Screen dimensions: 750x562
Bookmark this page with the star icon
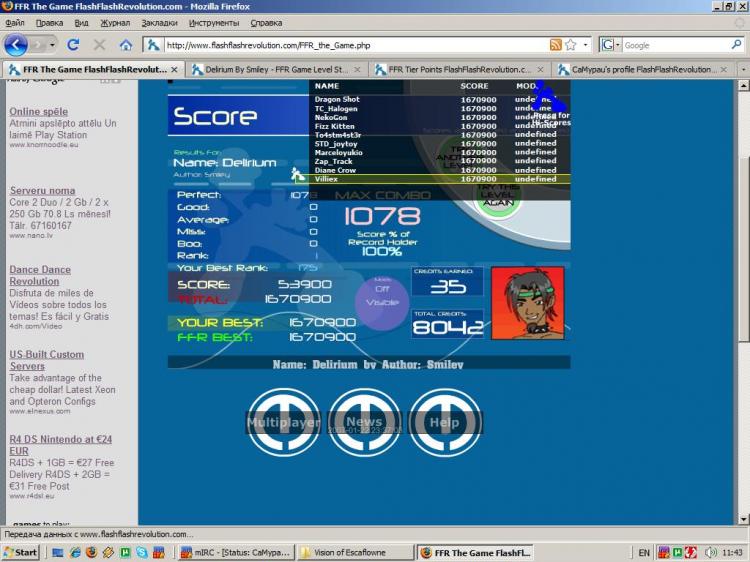coord(570,45)
